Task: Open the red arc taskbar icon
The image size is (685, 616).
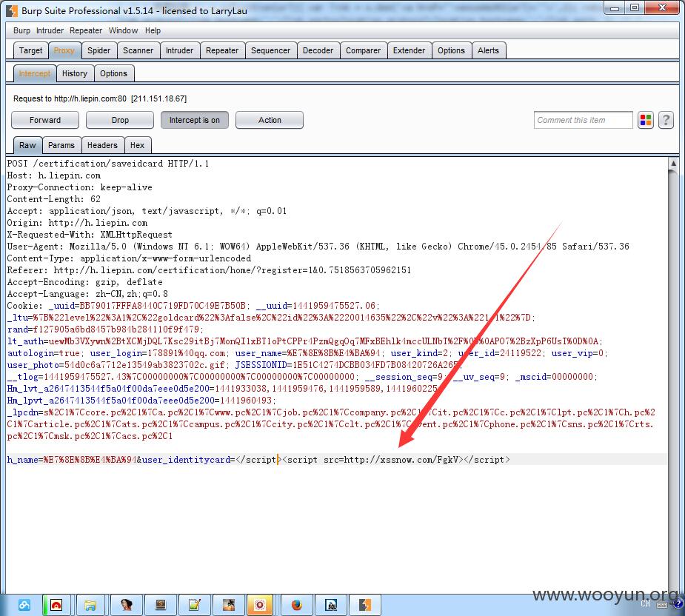Action: [56, 605]
